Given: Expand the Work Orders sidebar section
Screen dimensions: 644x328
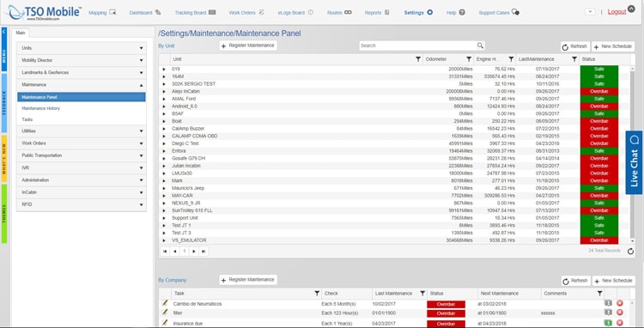Looking at the screenshot, I should [x=82, y=143].
